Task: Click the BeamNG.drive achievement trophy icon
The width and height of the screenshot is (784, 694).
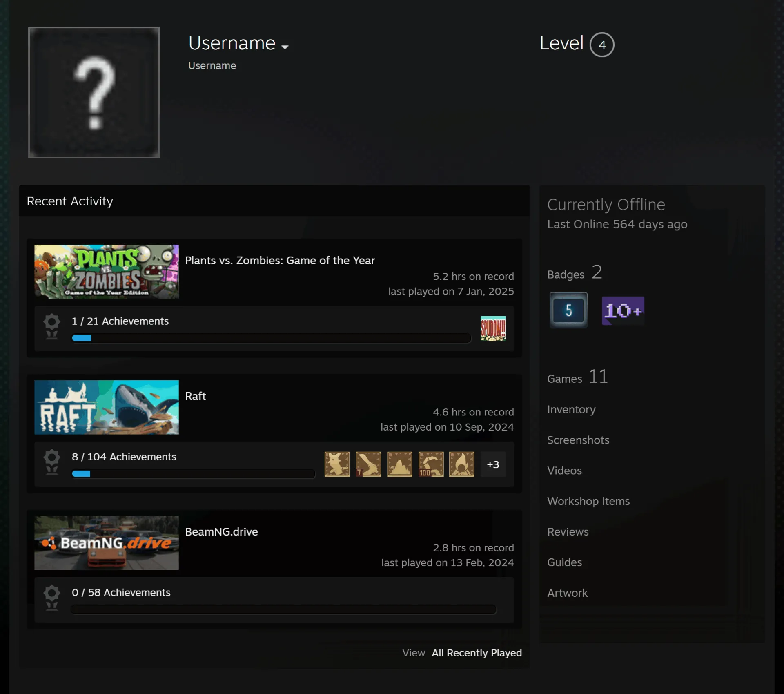Action: (52, 598)
